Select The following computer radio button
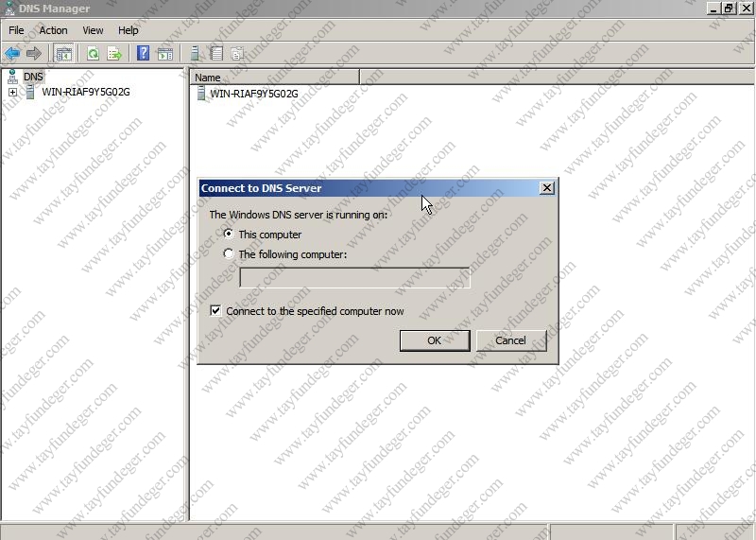Screen dimensions: 756x540 click(229, 253)
